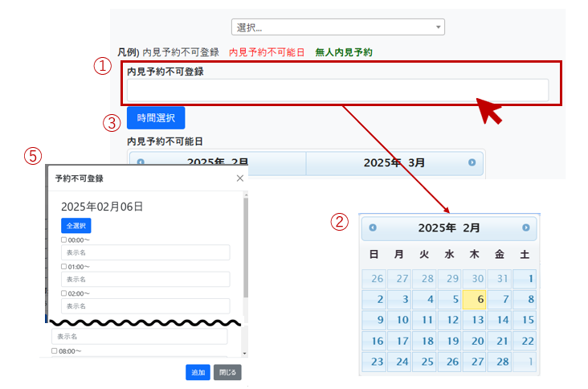588x389 pixels.
Task: Check the 08:00~ time slot checkbox
Action: click(55, 350)
